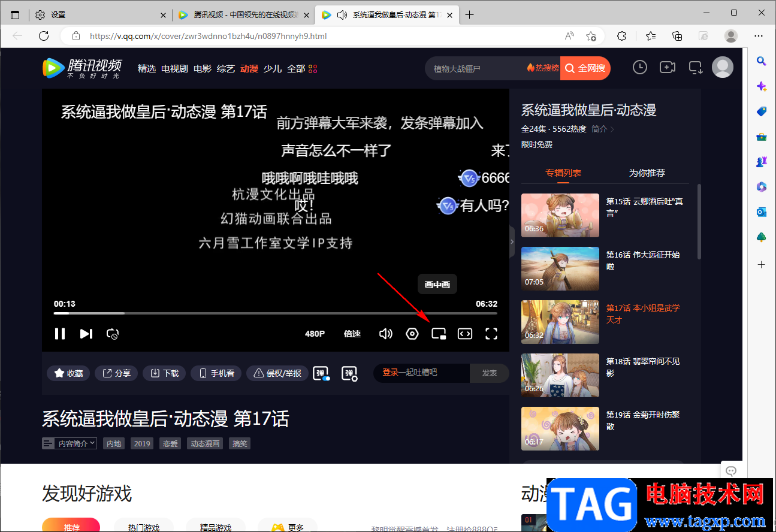Refresh the page in Edge
Screen dimensions: 776x532
[44, 36]
